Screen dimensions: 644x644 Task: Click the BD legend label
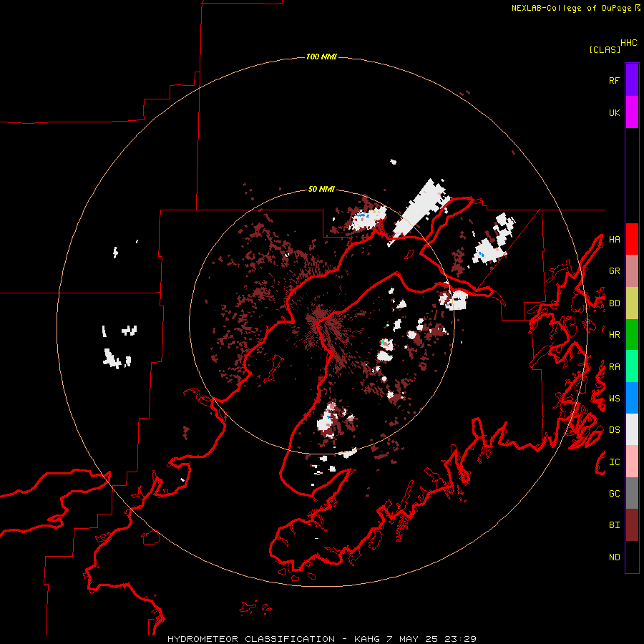[614, 303]
